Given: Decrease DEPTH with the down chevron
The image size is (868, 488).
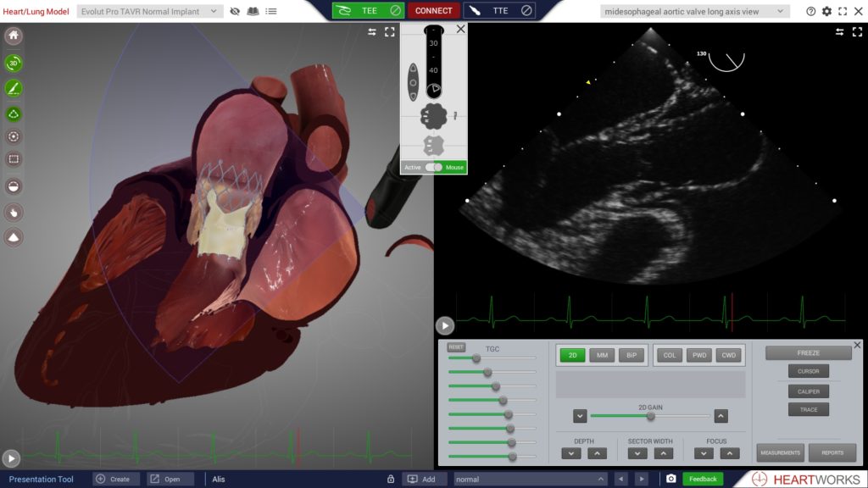Looking at the screenshot, I should pos(570,454).
